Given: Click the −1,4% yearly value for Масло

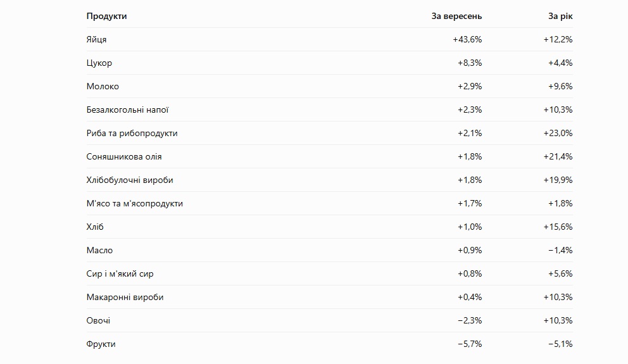Looking at the screenshot, I should [560, 250].
